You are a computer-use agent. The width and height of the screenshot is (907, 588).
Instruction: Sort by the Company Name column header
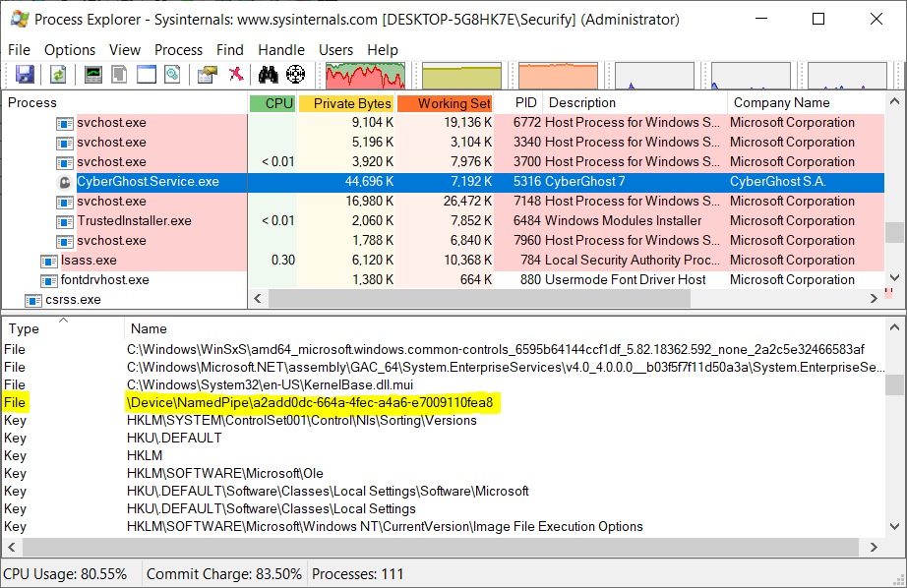pos(806,103)
